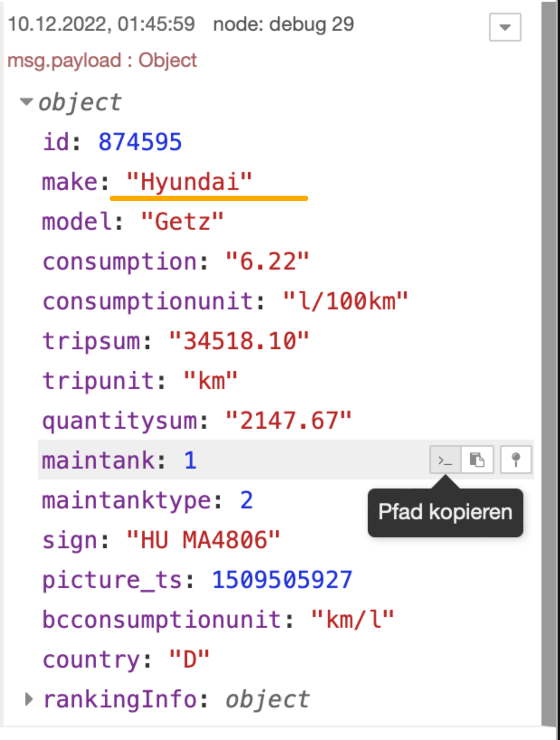Click the country value "D"
This screenshot has width=560, height=740.
pos(189,659)
